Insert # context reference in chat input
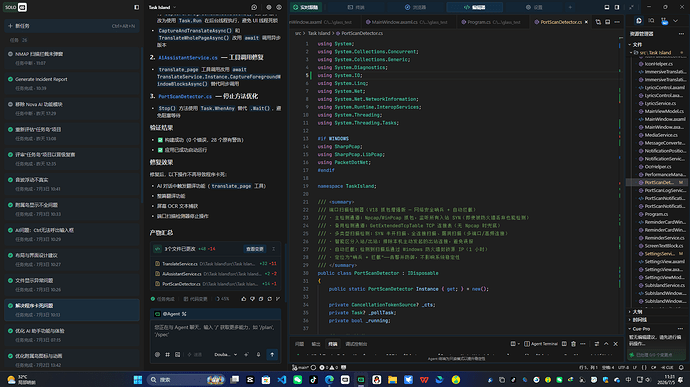 pos(167,354)
